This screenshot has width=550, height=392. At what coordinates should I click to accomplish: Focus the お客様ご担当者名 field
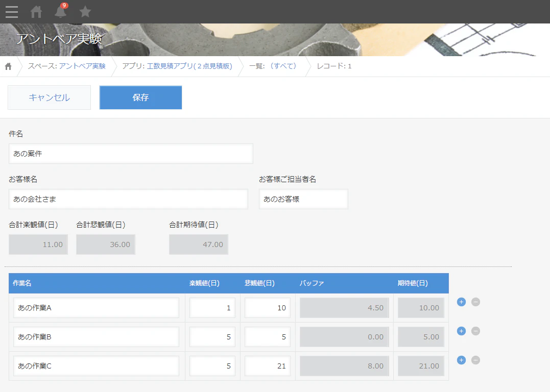[303, 199]
